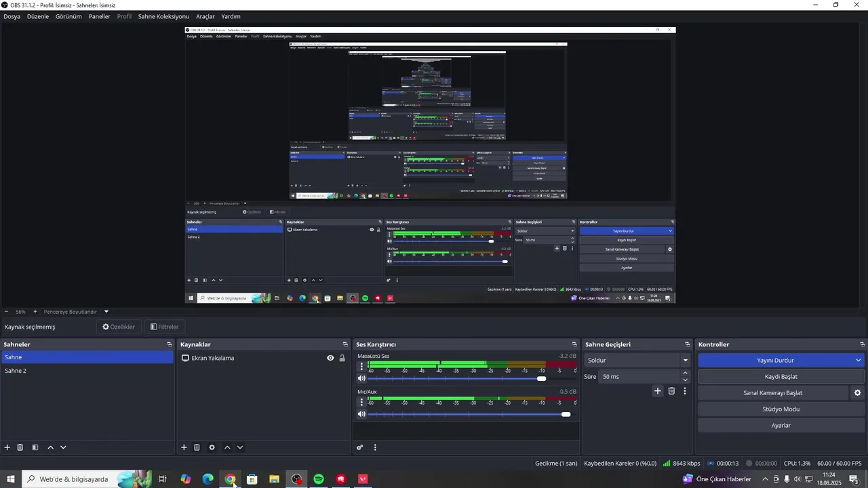Viewport: 868px width, 488px height.
Task: Stop streaming with Yayını Durdur
Action: click(775, 360)
